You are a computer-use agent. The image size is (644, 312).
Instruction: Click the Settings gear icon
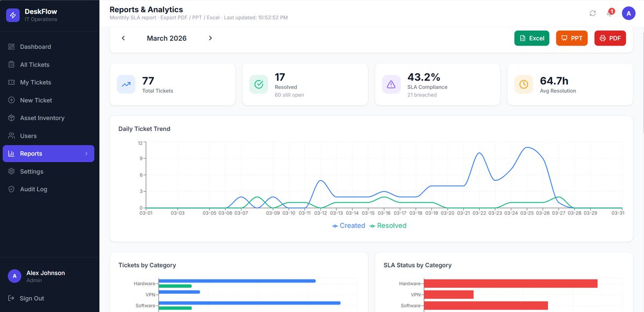(11, 172)
